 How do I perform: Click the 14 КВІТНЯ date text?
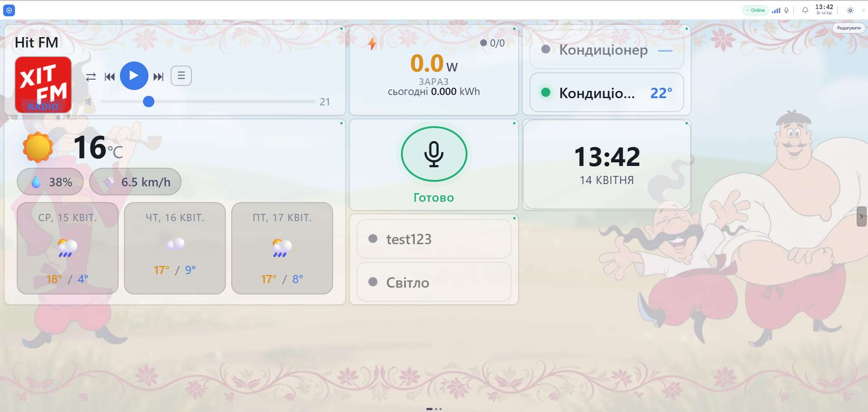pos(607,180)
